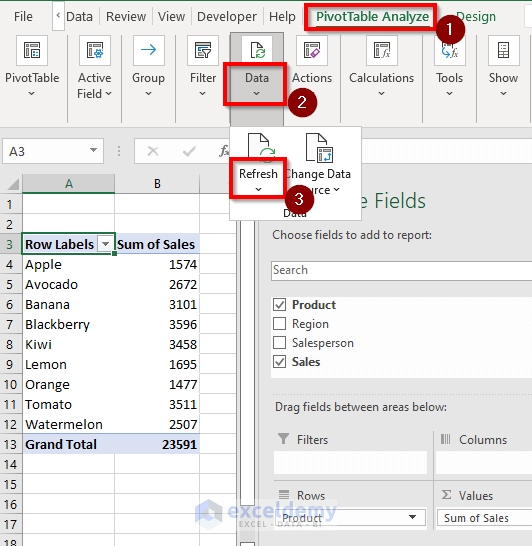Open the Row Labels filter dropdown

(x=105, y=244)
